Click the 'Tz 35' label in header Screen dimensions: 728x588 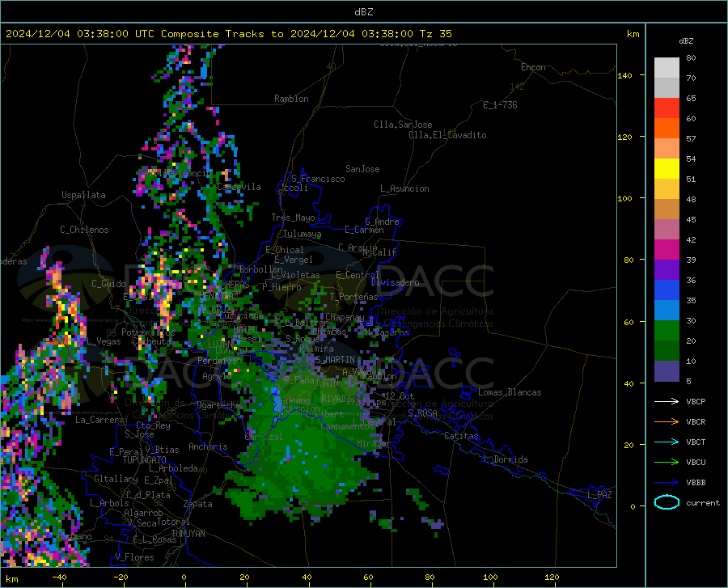point(436,34)
